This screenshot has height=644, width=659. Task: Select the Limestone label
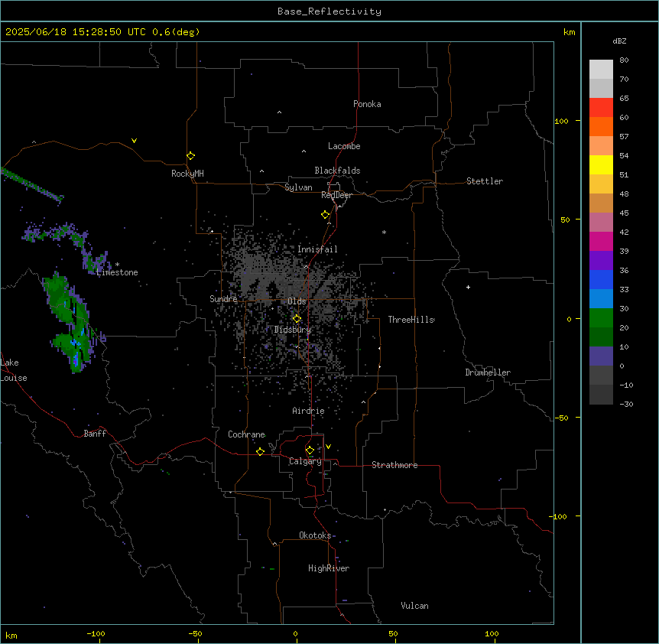click(x=117, y=272)
